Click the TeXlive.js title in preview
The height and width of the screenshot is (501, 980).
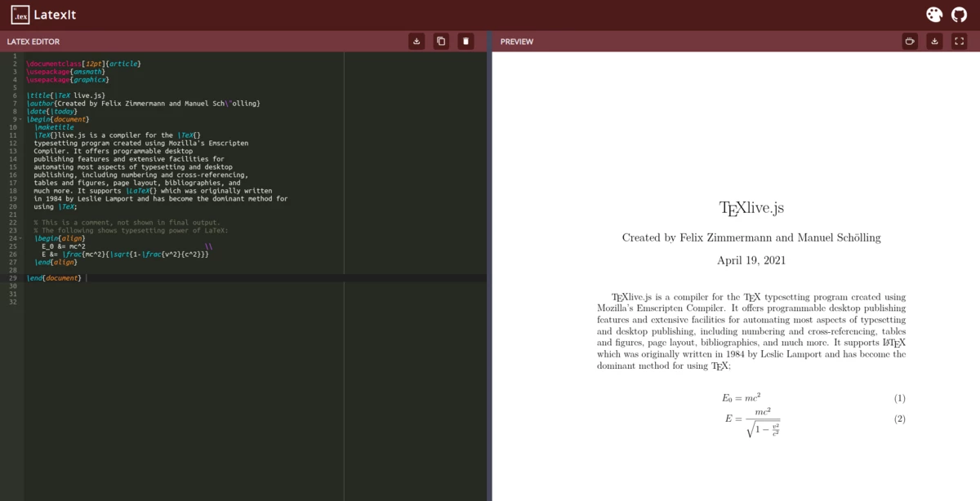751,208
